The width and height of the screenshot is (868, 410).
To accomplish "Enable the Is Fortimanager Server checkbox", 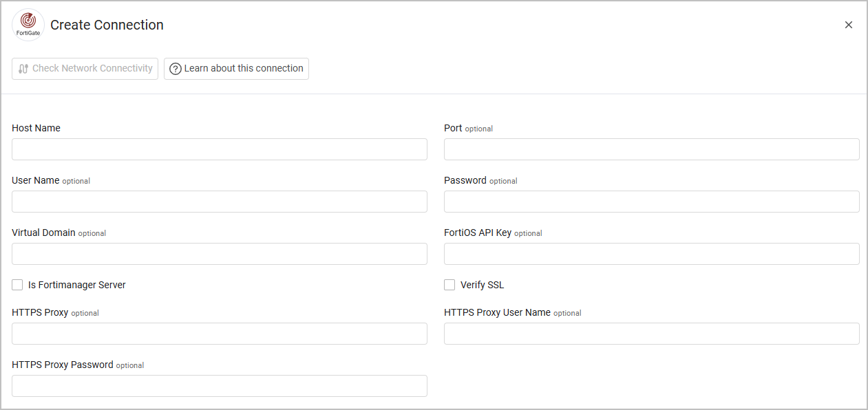I will 17,285.
